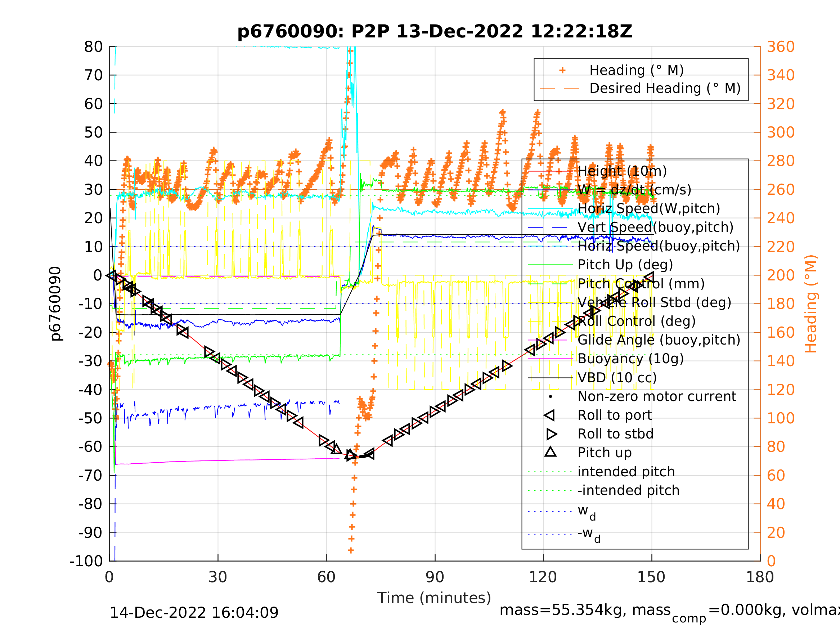Click 'Pitch Up (deg)' legend label
The height and width of the screenshot is (630, 840).
pos(625,265)
